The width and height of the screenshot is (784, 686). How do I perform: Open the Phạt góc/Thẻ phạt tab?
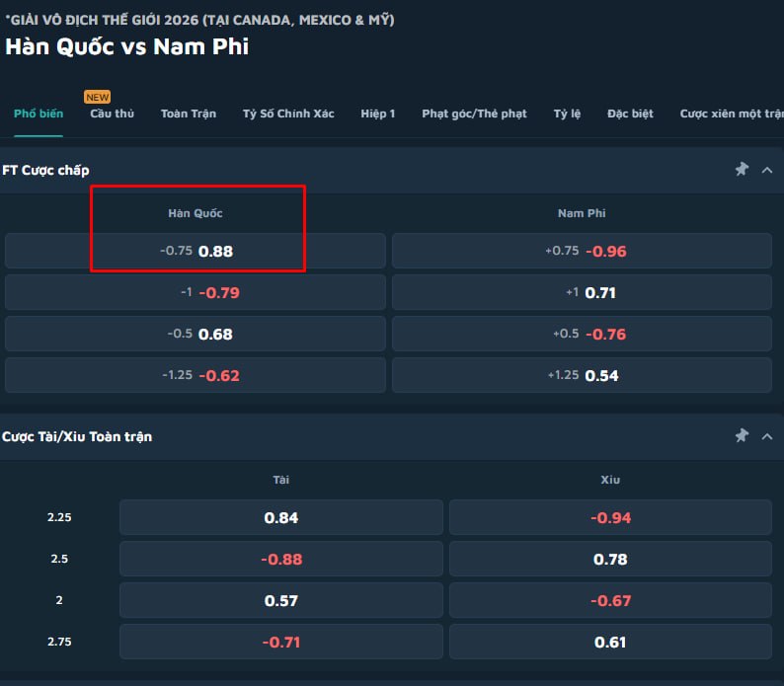pyautogui.click(x=475, y=114)
